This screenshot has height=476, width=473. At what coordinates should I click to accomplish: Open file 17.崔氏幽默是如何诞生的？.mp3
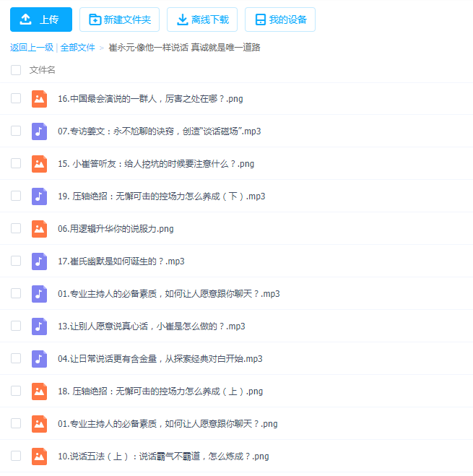(121, 261)
